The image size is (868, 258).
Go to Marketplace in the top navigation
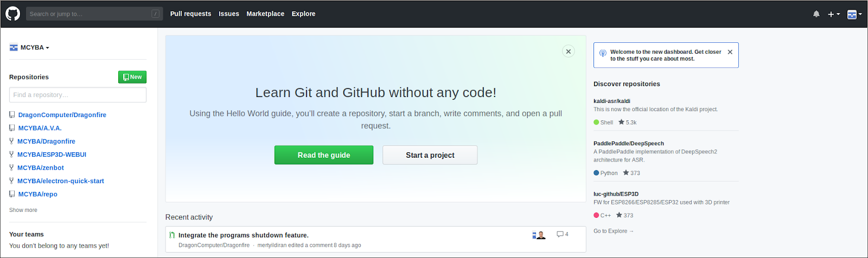[265, 14]
